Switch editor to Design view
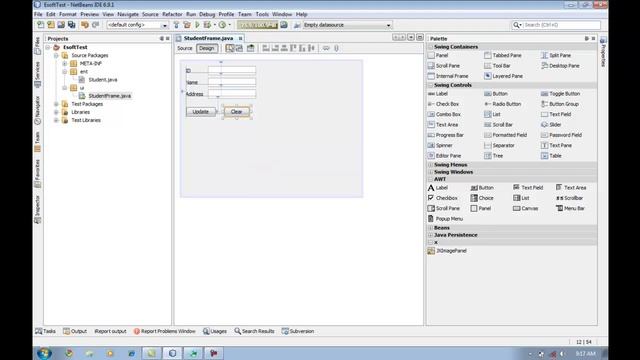 (x=207, y=48)
